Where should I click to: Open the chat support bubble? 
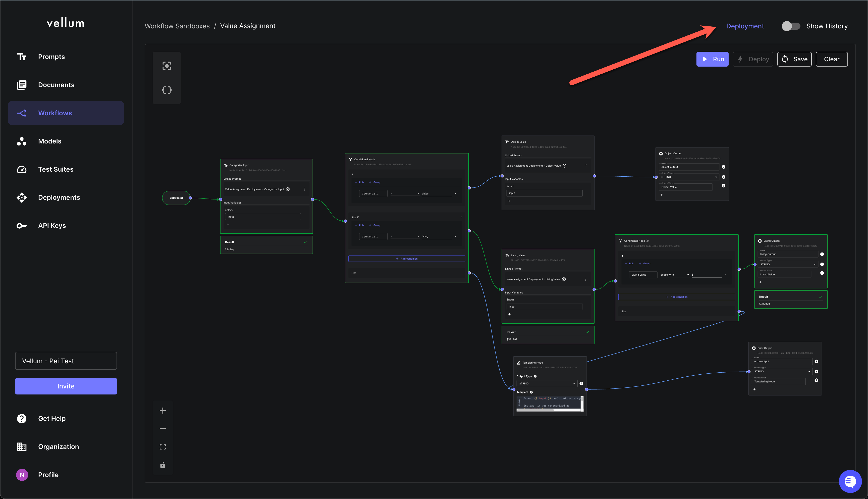850,481
